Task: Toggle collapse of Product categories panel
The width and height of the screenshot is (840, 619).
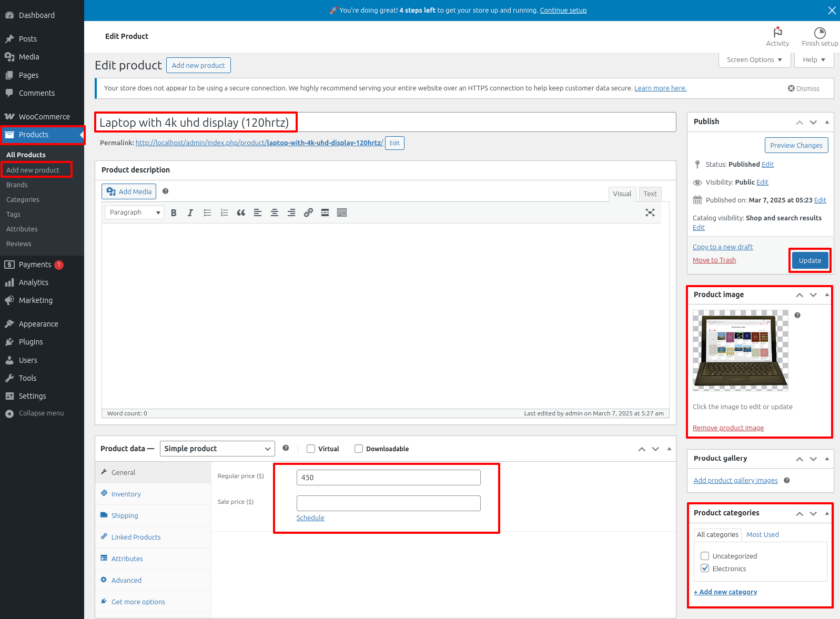Action: pos(827,513)
